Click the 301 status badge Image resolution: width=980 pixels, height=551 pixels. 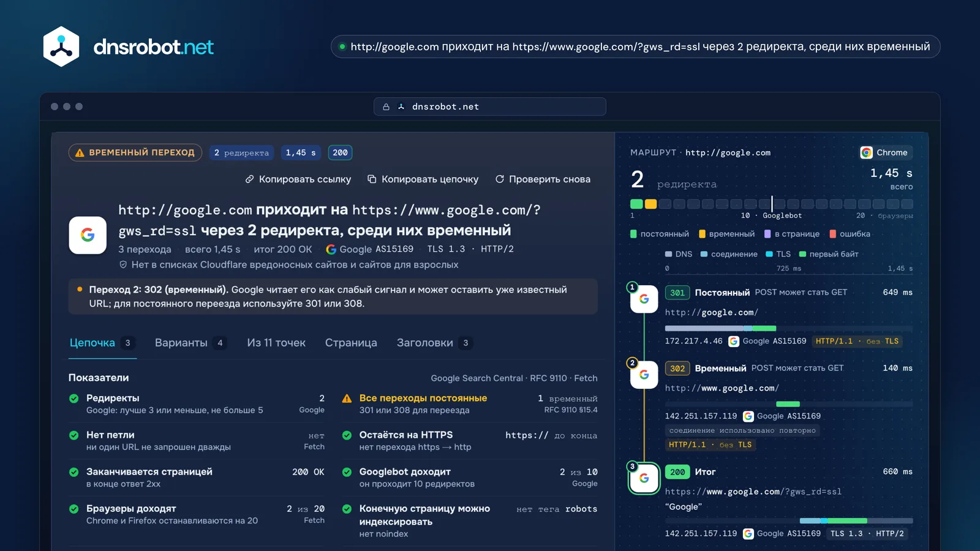tap(677, 293)
